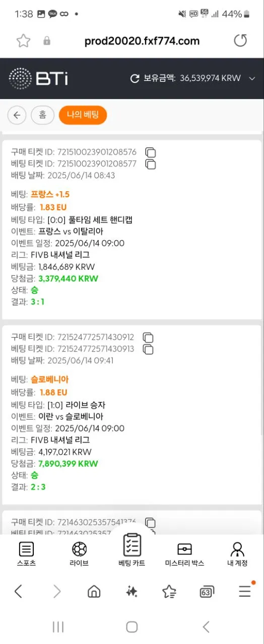Tap the prod20020.fxf774.com address field
Image resolution: width=264 pixels, height=644 pixels.
click(142, 41)
